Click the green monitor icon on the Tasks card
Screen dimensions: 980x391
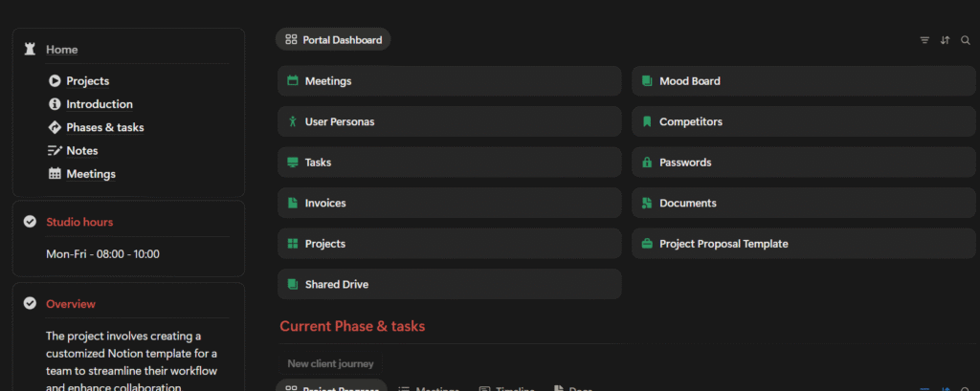tap(292, 163)
